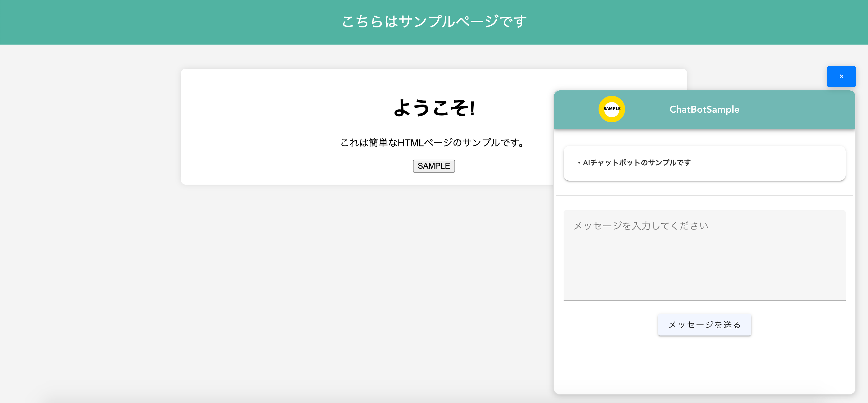Viewport: 868px width, 403px height.
Task: Click the こちらはサンプルページです header banner
Action: tap(434, 22)
